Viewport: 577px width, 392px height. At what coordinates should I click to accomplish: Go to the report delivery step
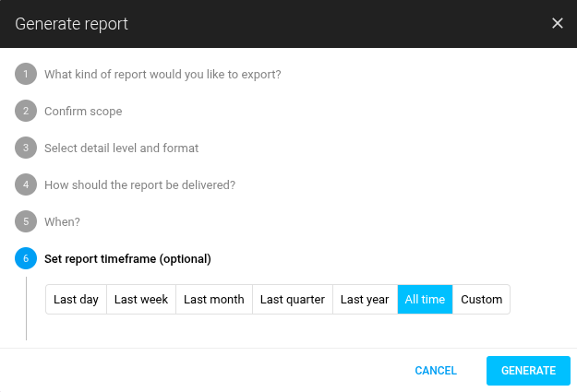click(139, 184)
